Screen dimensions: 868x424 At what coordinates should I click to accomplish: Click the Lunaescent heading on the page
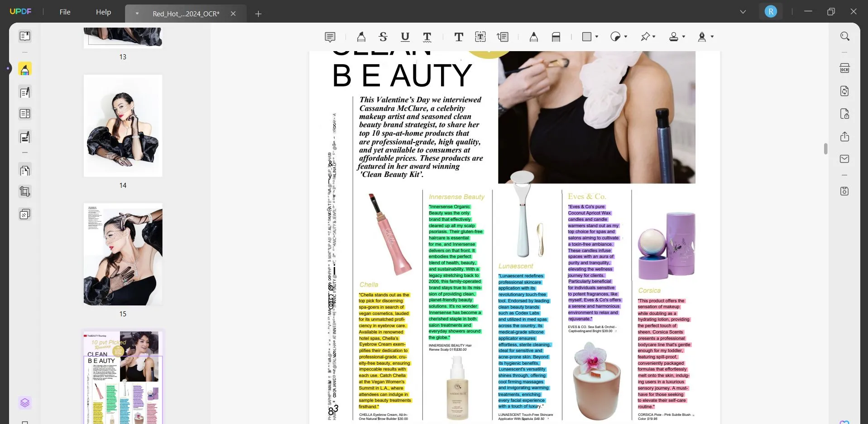[516, 266]
